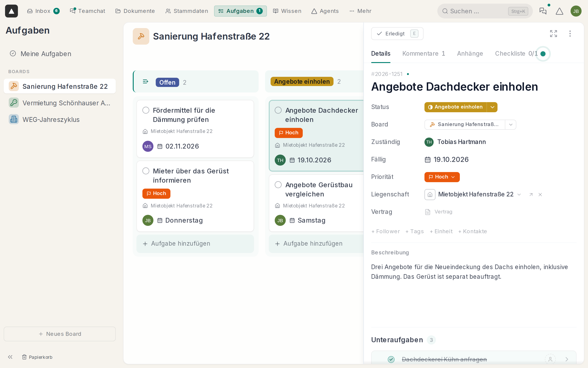Click the calendar icon next to Fällig date
Viewport: 588px width, 368px height.
point(428,160)
